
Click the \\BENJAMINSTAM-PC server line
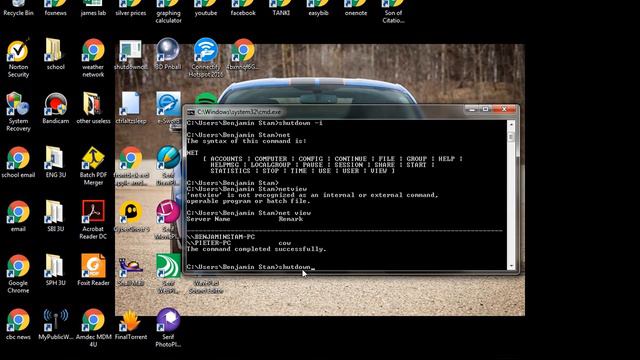pyautogui.click(x=221, y=237)
